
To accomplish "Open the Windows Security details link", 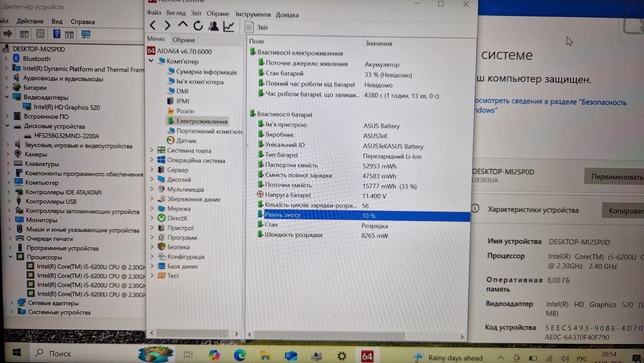I will coord(551,106).
